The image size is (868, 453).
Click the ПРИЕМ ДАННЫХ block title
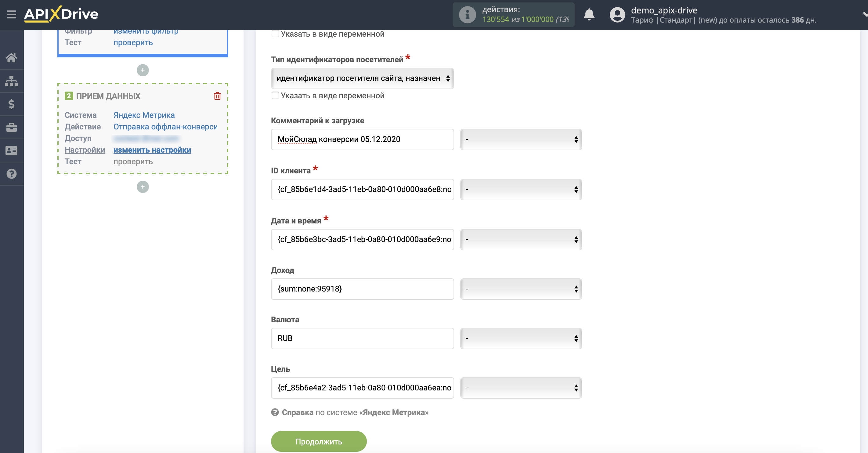[x=108, y=96]
